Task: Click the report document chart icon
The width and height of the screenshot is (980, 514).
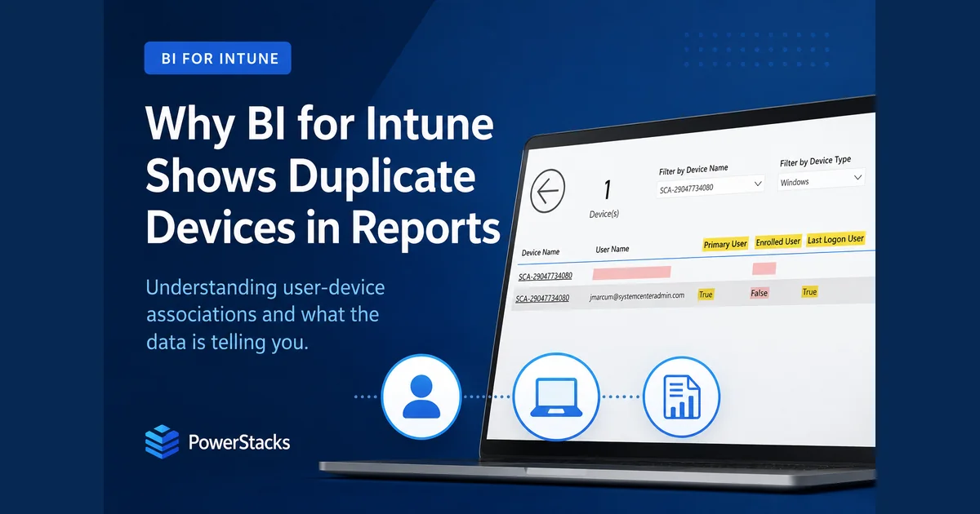Action: coord(681,397)
